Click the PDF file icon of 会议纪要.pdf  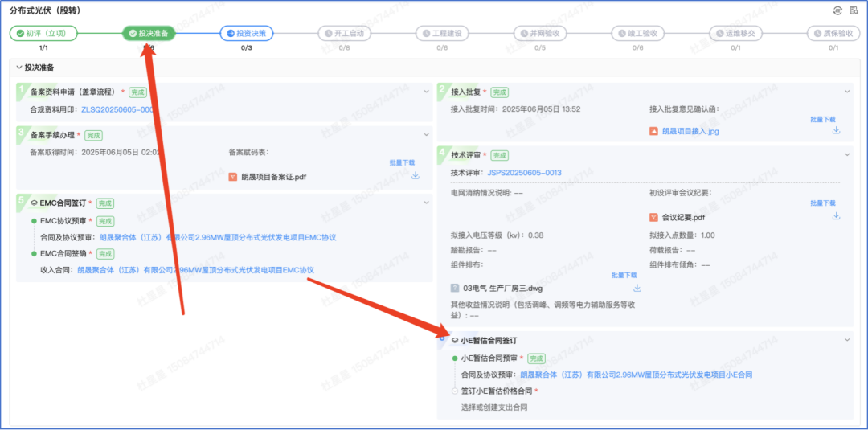click(654, 217)
